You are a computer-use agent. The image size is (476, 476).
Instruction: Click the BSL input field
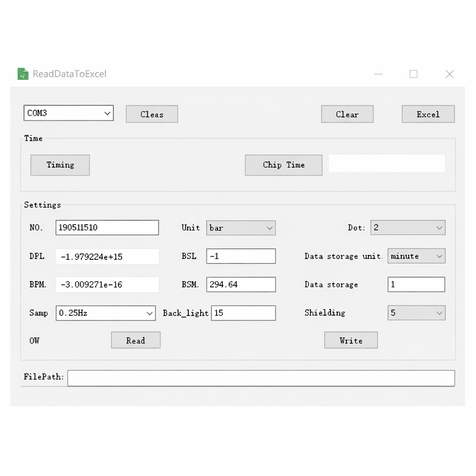(241, 256)
